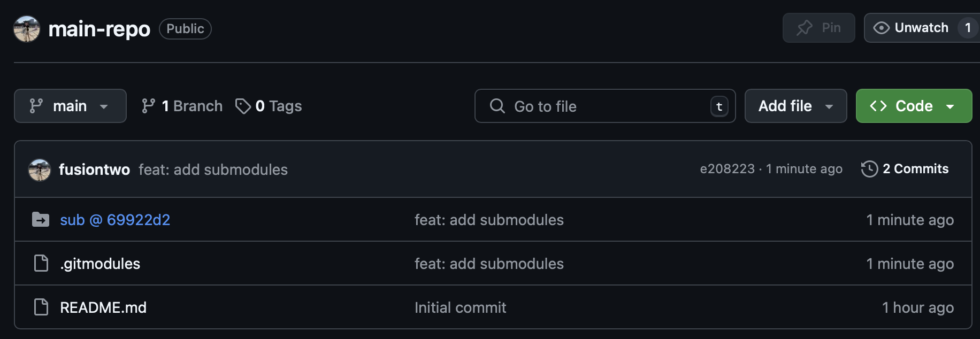Focus the Go to file search field
This screenshot has height=339, width=980.
click(605, 106)
